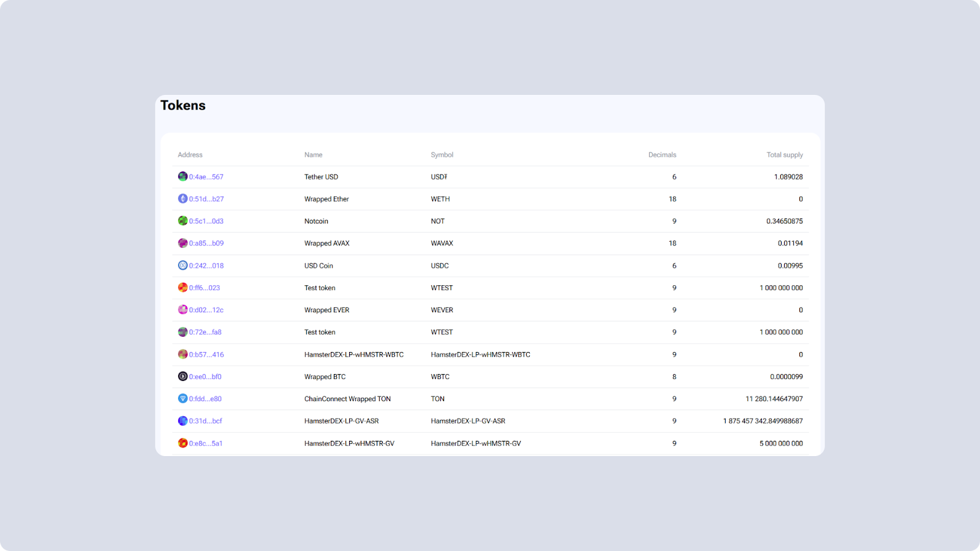This screenshot has height=551, width=980.
Task: Click the NOT symbol cell
Action: [437, 221]
